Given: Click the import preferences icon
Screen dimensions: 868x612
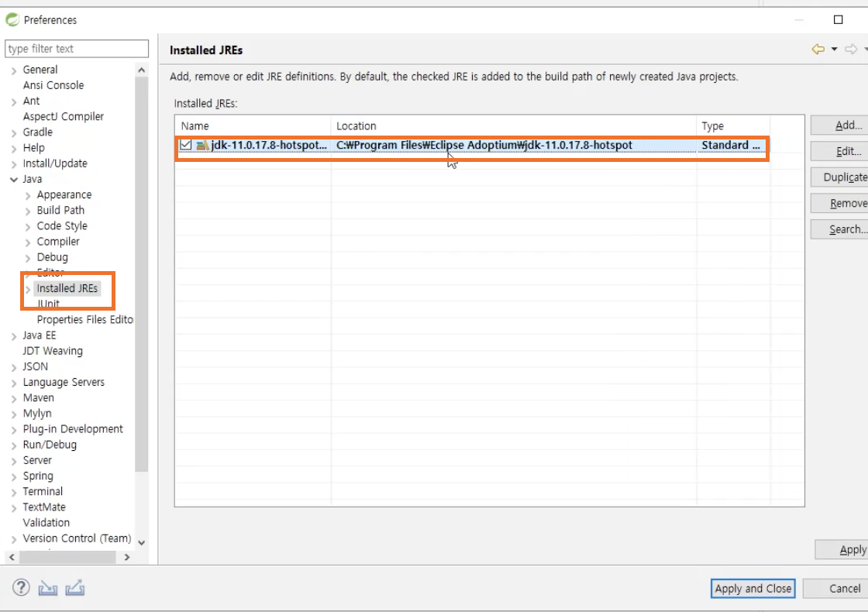Looking at the screenshot, I should pos(48,588).
